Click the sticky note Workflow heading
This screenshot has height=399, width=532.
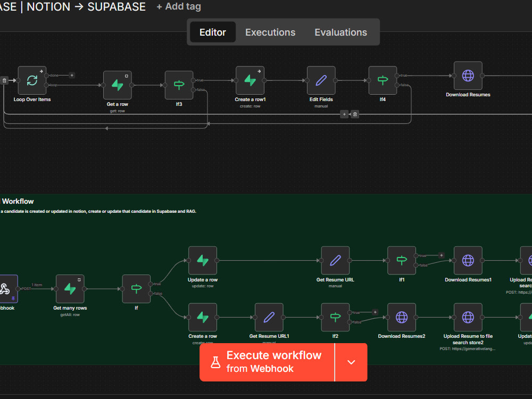18,201
